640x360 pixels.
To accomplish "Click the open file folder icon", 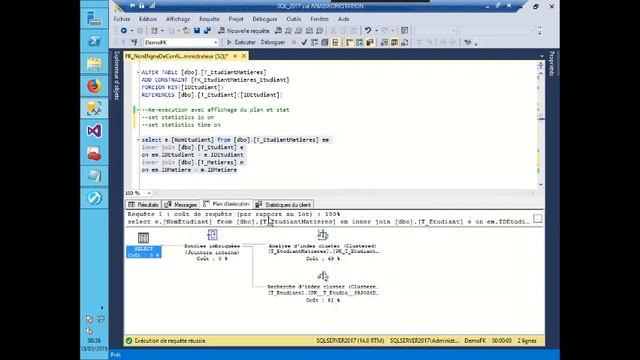I will pos(186,31).
